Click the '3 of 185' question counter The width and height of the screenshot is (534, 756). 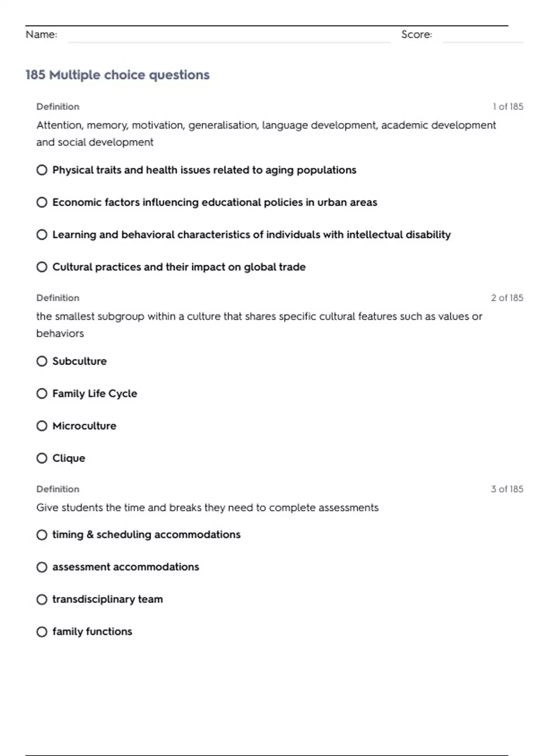click(507, 489)
